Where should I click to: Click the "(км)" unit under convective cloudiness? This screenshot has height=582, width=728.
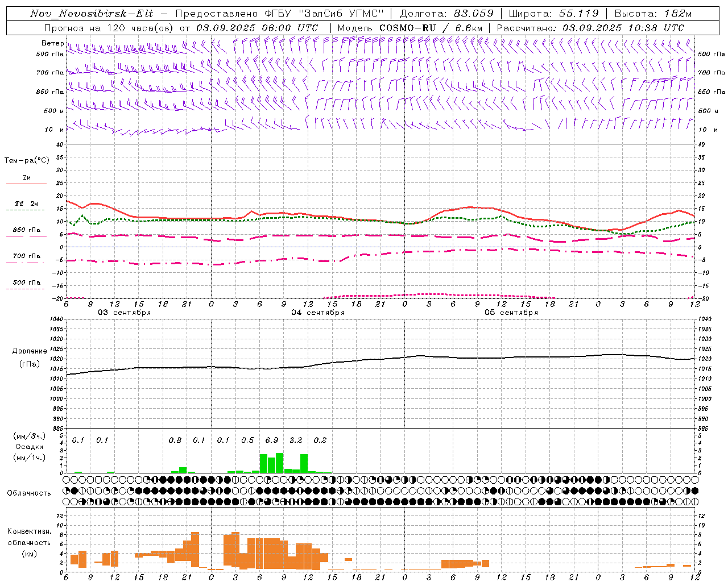(30, 554)
